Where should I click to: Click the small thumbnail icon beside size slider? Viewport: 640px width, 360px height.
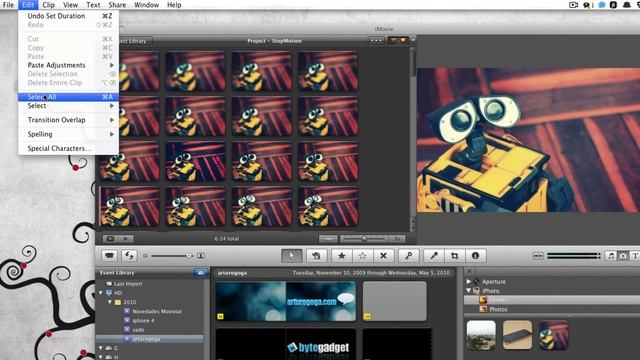point(145,256)
